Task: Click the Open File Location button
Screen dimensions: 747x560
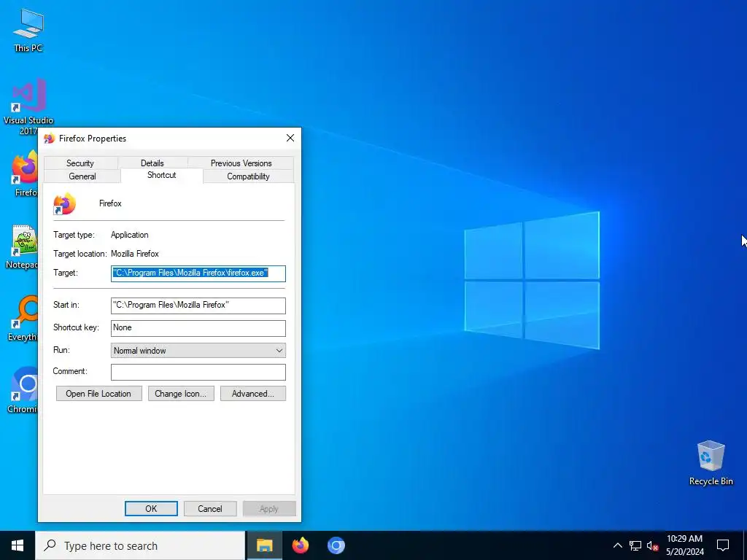Action: [x=98, y=394]
